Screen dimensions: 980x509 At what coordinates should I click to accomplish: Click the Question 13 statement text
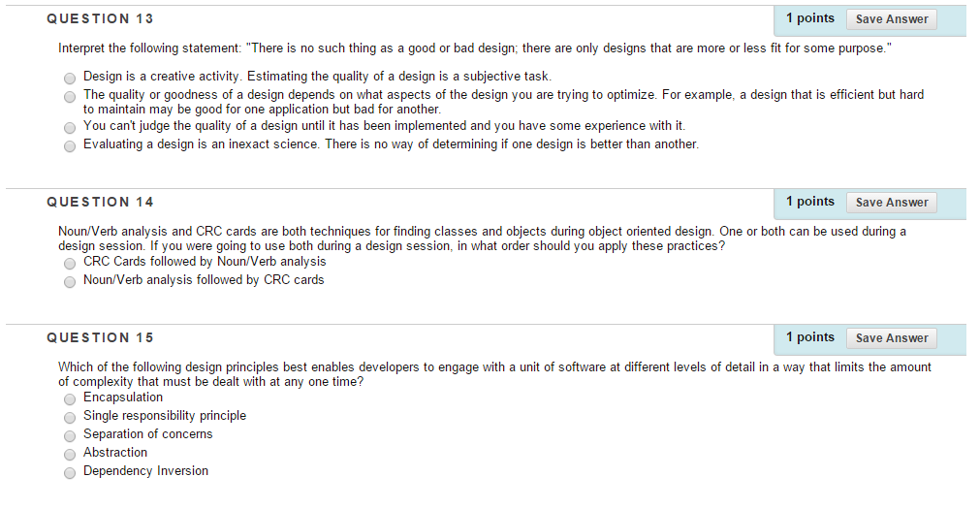point(475,48)
